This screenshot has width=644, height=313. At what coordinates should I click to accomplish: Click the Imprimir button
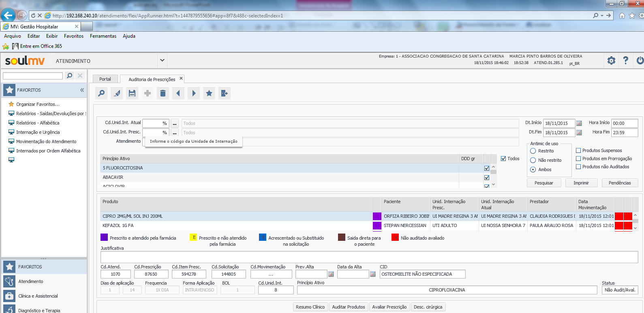[x=581, y=183]
